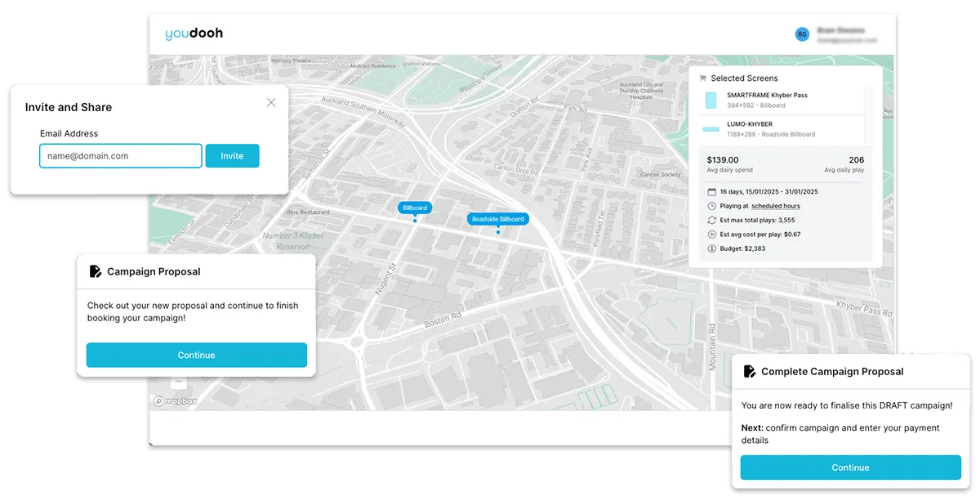Click the calendar icon beside campaign dates
The image size is (980, 501).
pos(711,191)
